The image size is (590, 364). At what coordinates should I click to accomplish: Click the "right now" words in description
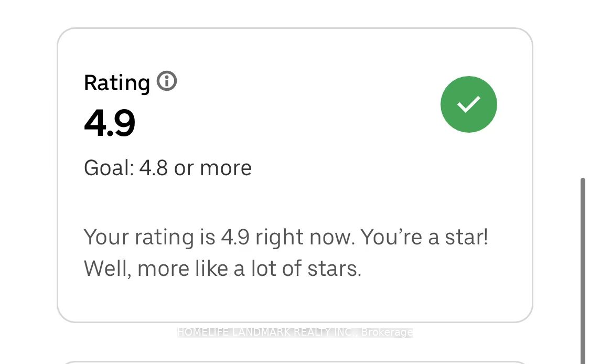coord(306,237)
